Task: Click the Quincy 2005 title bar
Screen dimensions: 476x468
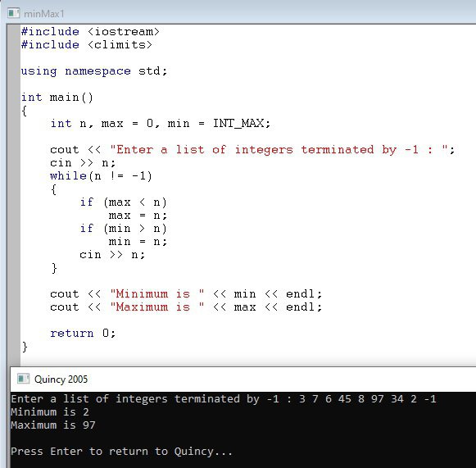Action: pyautogui.click(x=243, y=379)
